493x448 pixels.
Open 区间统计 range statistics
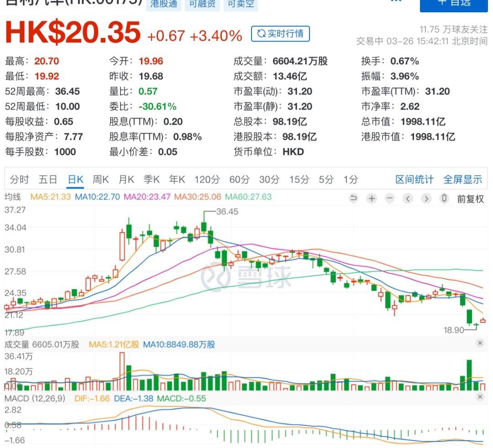coord(414,179)
